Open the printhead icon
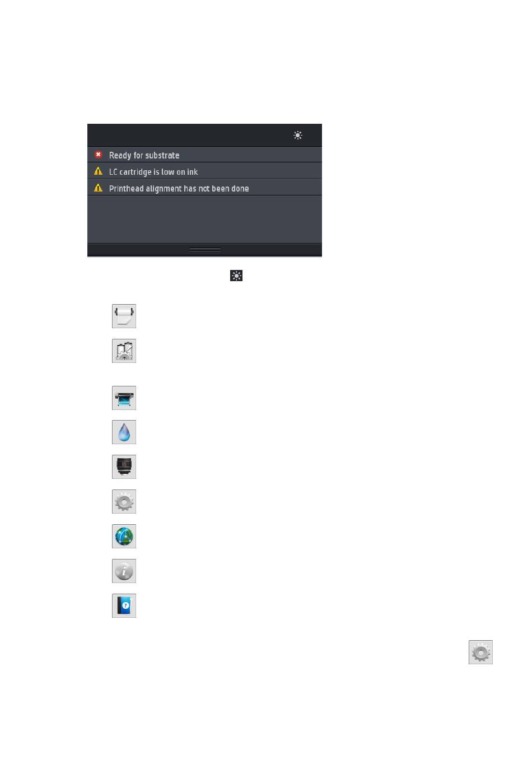532x783 pixels. click(x=124, y=467)
